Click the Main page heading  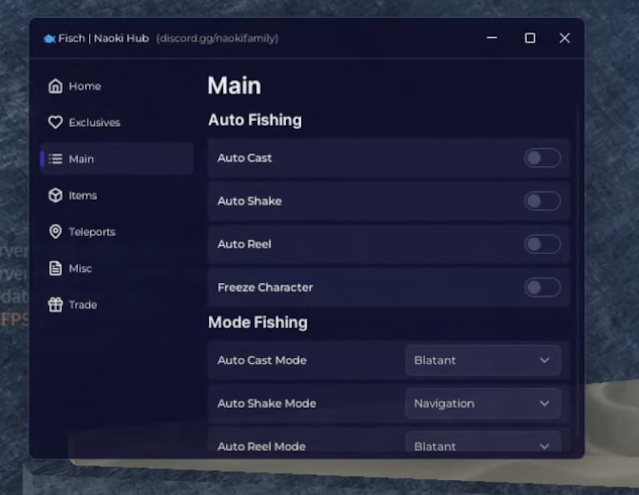234,86
